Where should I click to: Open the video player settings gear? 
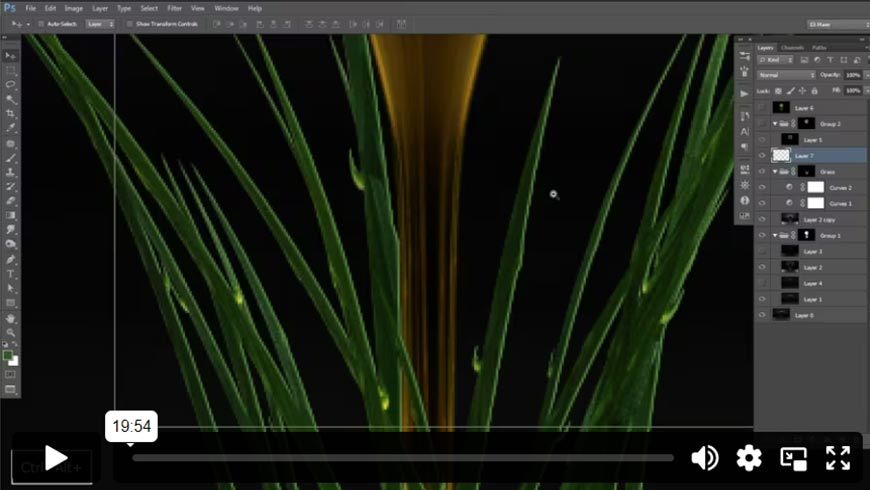click(x=749, y=458)
